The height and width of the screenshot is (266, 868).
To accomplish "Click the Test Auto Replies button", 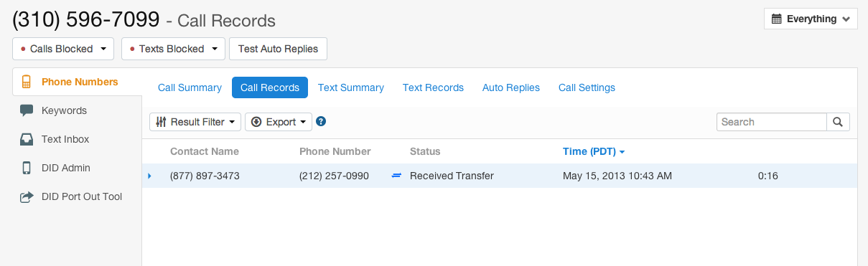I will tap(279, 49).
